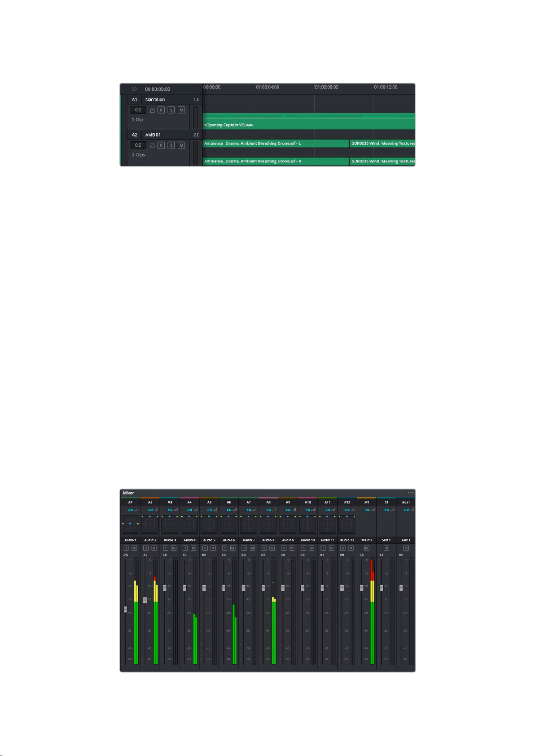Lock the A1 Narration track

tap(152, 110)
